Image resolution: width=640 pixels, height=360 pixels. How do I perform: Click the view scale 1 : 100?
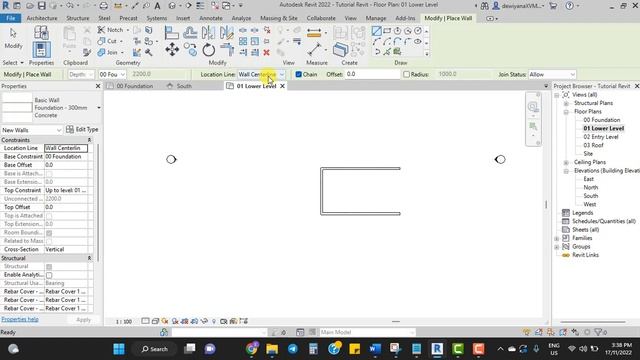point(124,322)
